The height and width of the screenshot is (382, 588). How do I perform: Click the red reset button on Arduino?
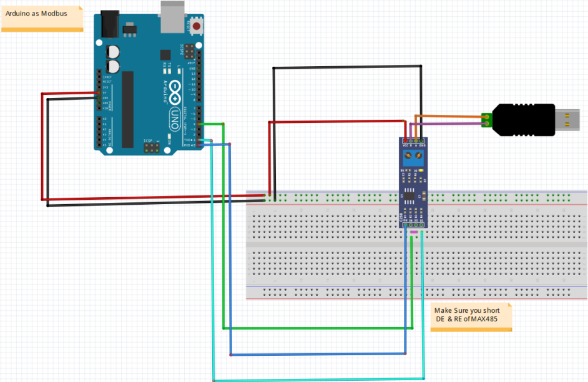coord(196,26)
